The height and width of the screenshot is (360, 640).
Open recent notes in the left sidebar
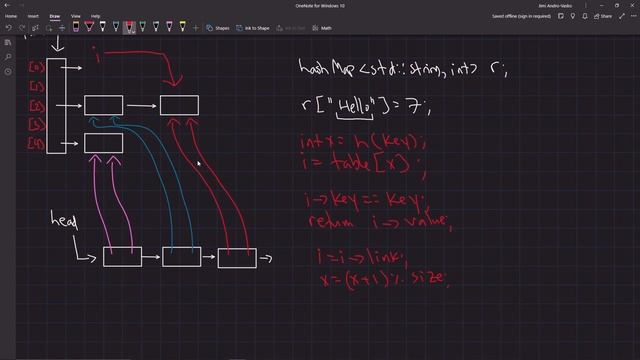(x=8, y=71)
